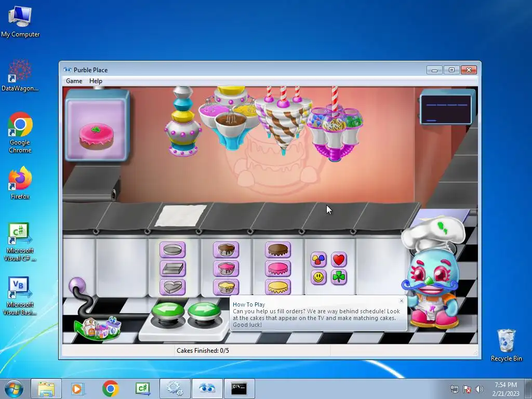This screenshot has height=399, width=532.
Task: Open File Explorer from the taskbar
Action: (46, 389)
